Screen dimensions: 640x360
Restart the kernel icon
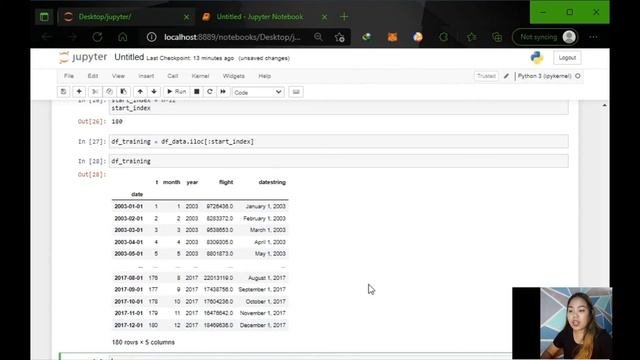210,92
